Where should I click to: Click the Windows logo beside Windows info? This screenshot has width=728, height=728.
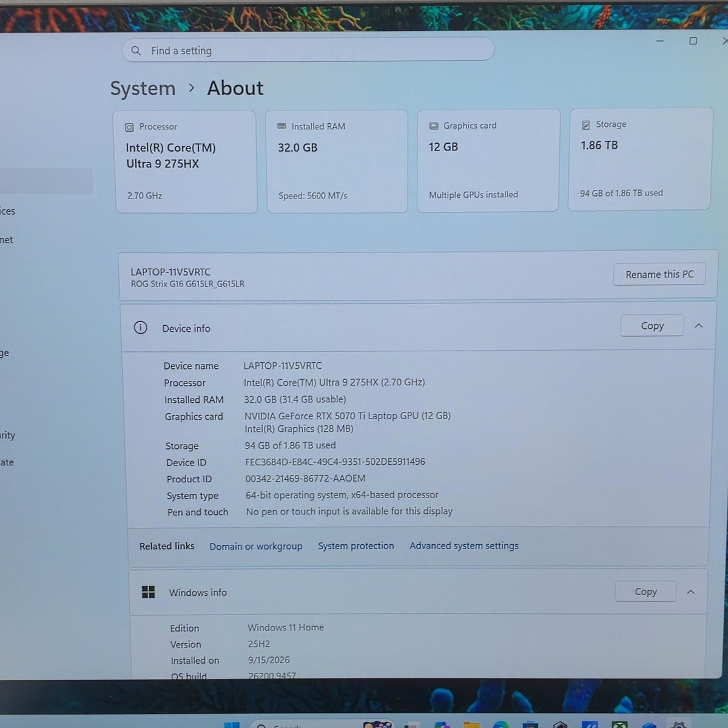tap(148, 592)
